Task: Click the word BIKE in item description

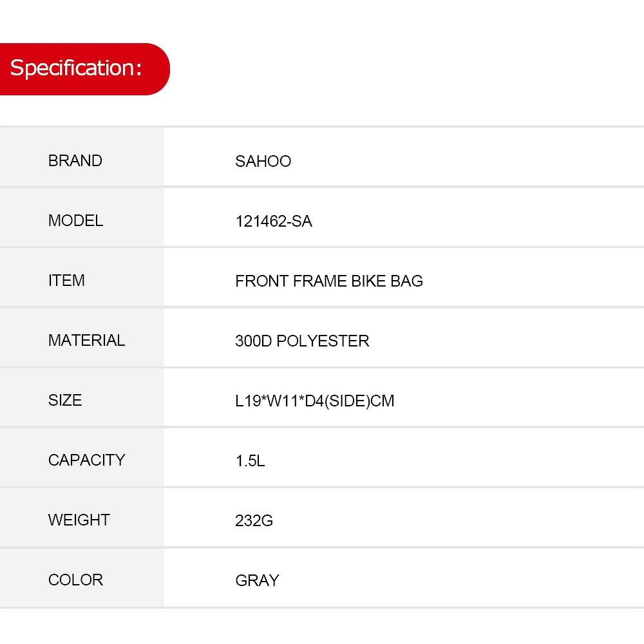Action: coord(367,281)
